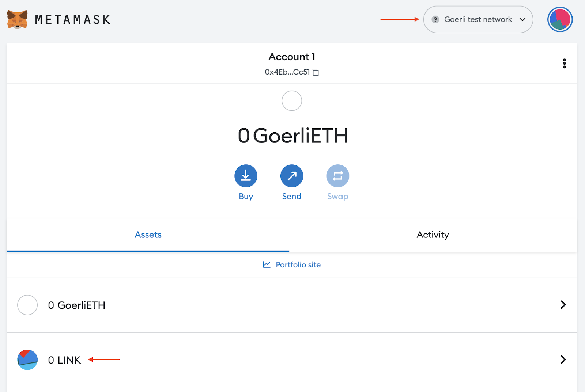Select the LINK token icon
585x392 pixels.
[x=27, y=359]
